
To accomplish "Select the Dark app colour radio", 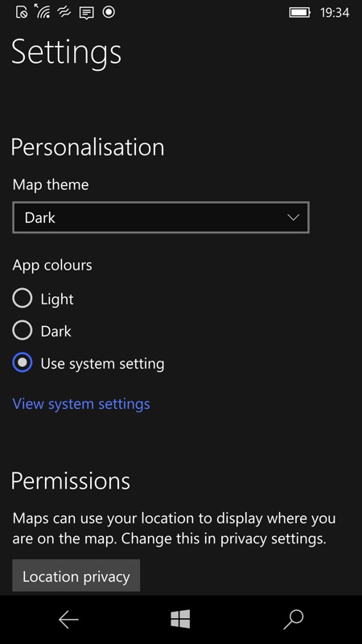I will point(23,331).
